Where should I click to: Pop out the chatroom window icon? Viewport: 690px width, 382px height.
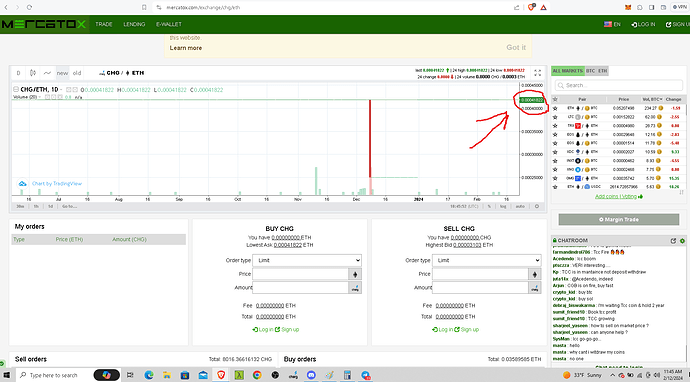click(673, 241)
